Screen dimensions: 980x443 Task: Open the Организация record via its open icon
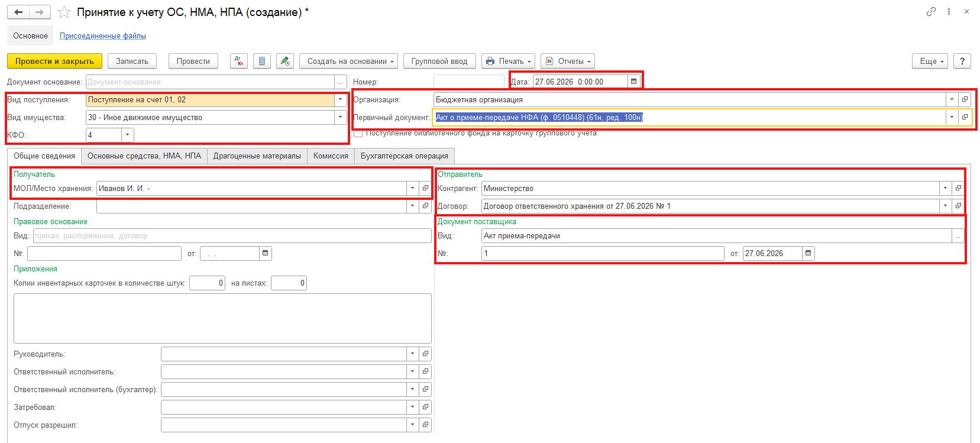click(965, 99)
